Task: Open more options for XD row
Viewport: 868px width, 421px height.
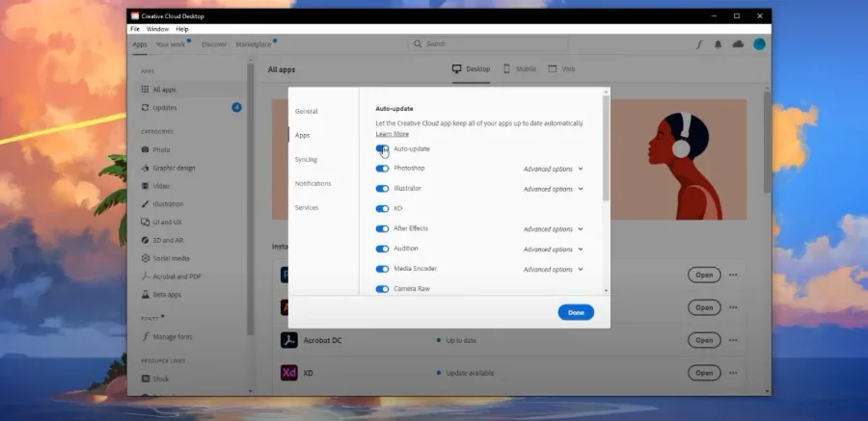Action: (x=733, y=373)
